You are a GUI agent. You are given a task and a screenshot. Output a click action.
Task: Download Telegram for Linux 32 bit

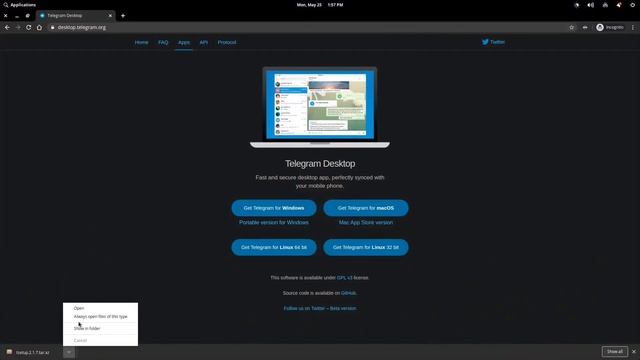[x=366, y=247]
